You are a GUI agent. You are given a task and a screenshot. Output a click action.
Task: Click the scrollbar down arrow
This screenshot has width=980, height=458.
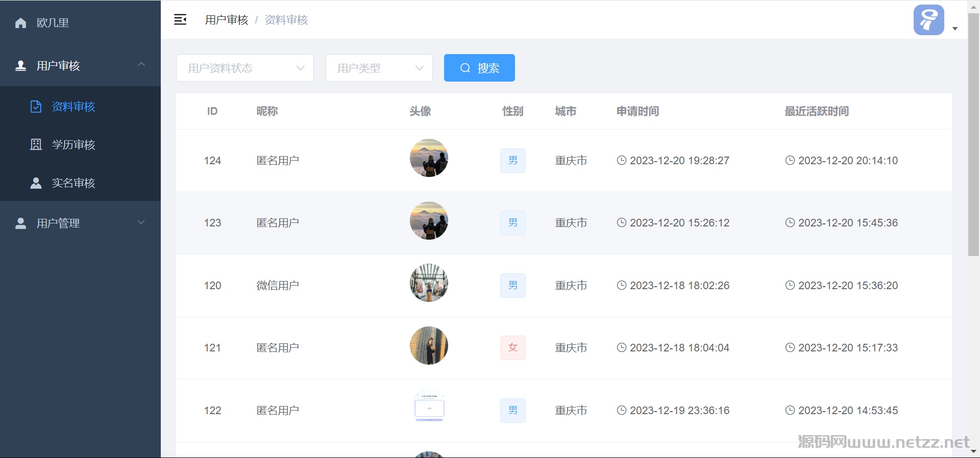973,451
